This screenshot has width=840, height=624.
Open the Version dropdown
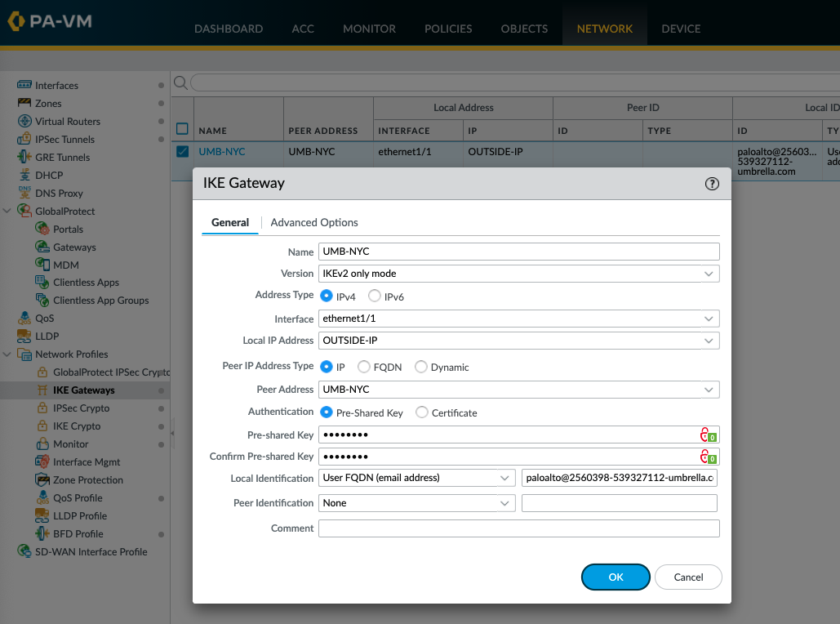pos(709,274)
